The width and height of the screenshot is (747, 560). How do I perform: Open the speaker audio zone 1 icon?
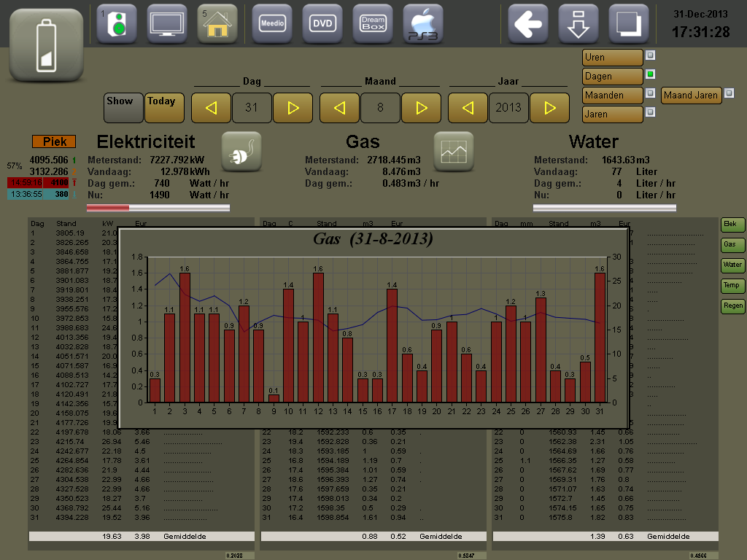(x=117, y=23)
